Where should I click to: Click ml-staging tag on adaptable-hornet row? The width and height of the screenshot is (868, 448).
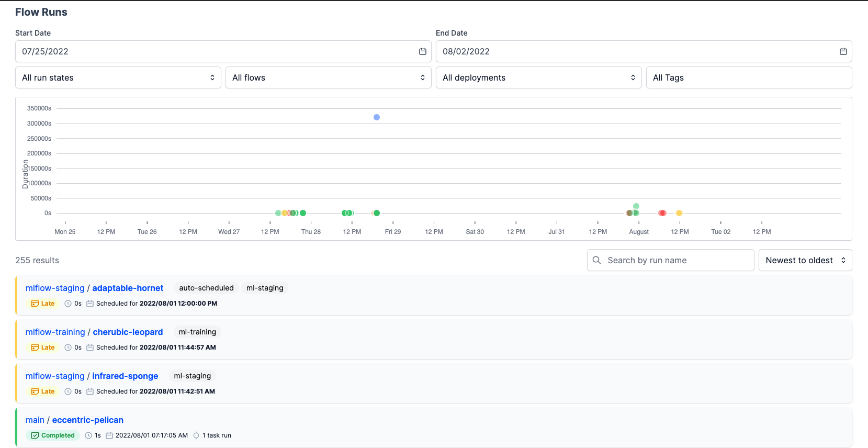pos(265,288)
